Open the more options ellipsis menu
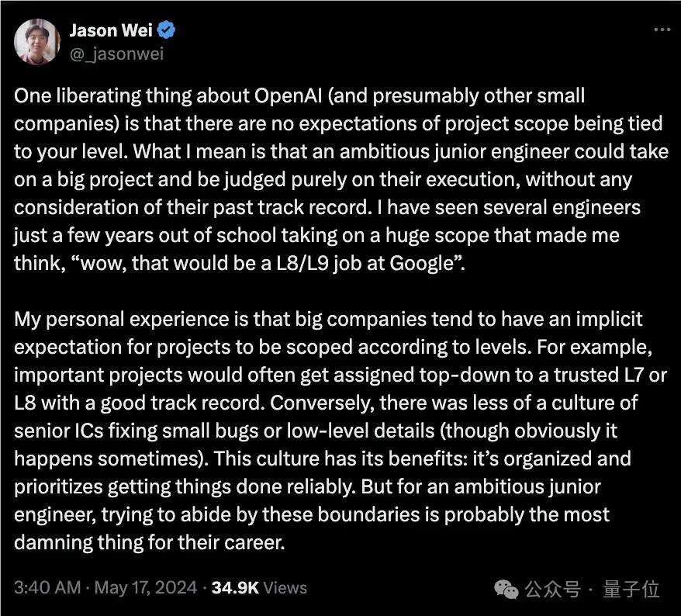The width and height of the screenshot is (681, 616). (x=661, y=31)
